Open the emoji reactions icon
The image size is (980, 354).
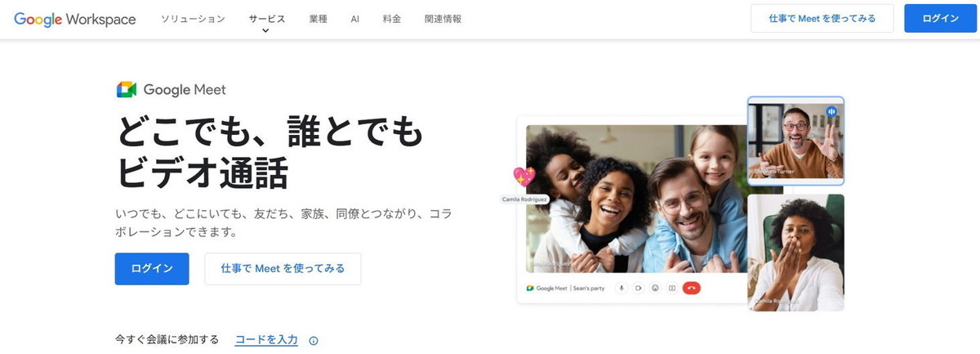pos(655,288)
